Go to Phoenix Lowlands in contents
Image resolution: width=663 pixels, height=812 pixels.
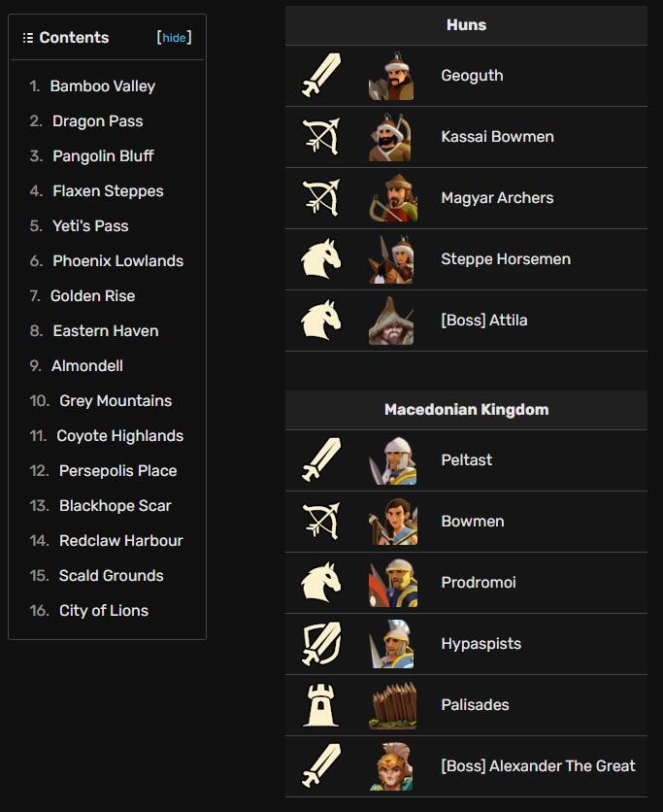117,261
